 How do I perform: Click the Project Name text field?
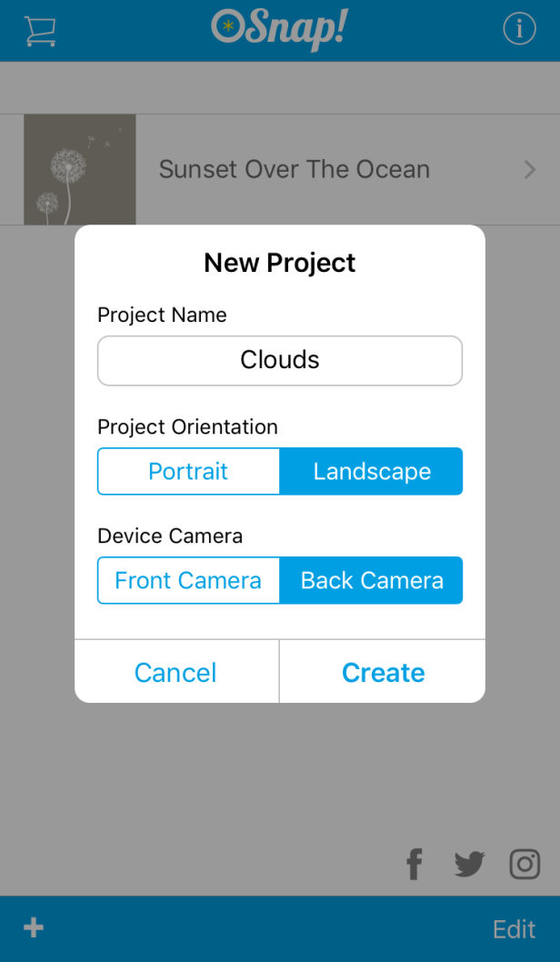(x=279, y=360)
